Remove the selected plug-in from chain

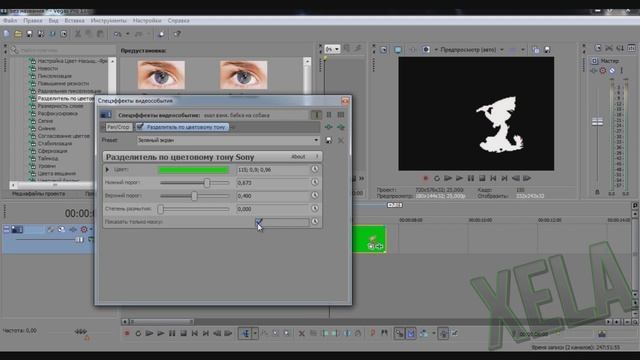click(341, 127)
